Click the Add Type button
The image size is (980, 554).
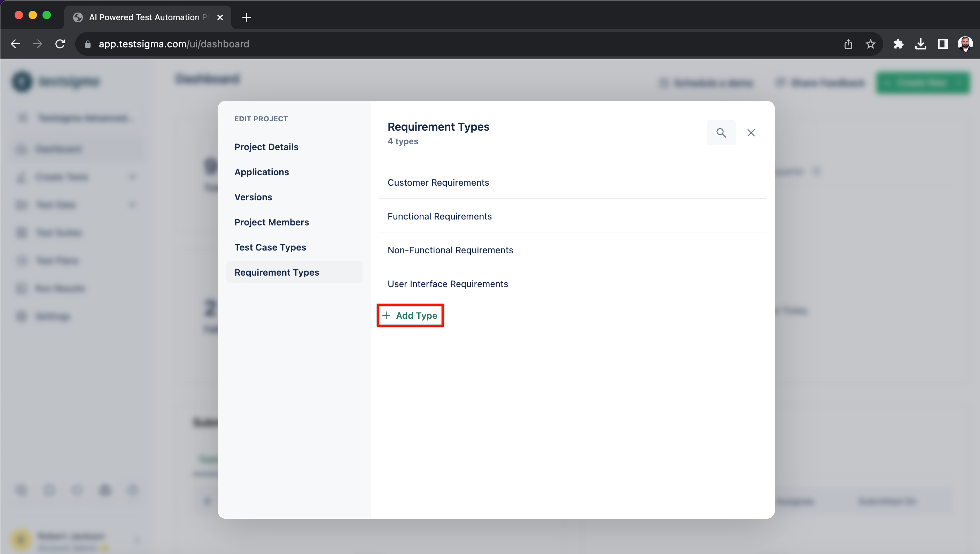410,315
